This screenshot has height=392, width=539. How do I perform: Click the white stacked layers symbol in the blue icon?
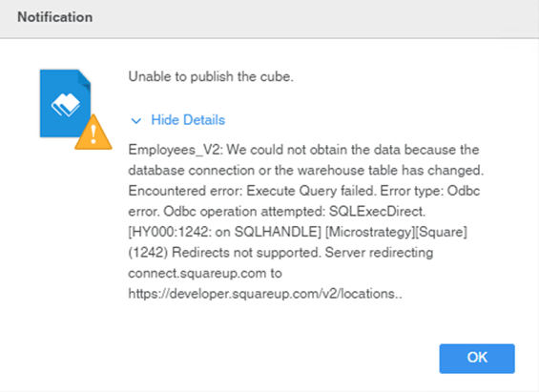pos(66,105)
